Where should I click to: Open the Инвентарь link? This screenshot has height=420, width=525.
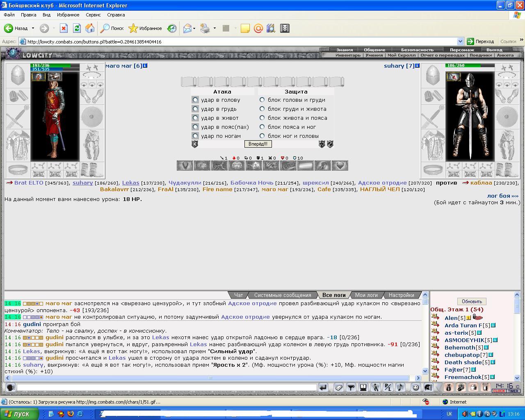(x=348, y=55)
